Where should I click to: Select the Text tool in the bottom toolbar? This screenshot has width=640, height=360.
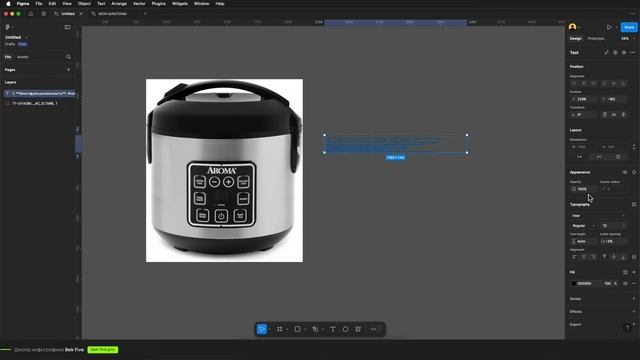pyautogui.click(x=333, y=329)
